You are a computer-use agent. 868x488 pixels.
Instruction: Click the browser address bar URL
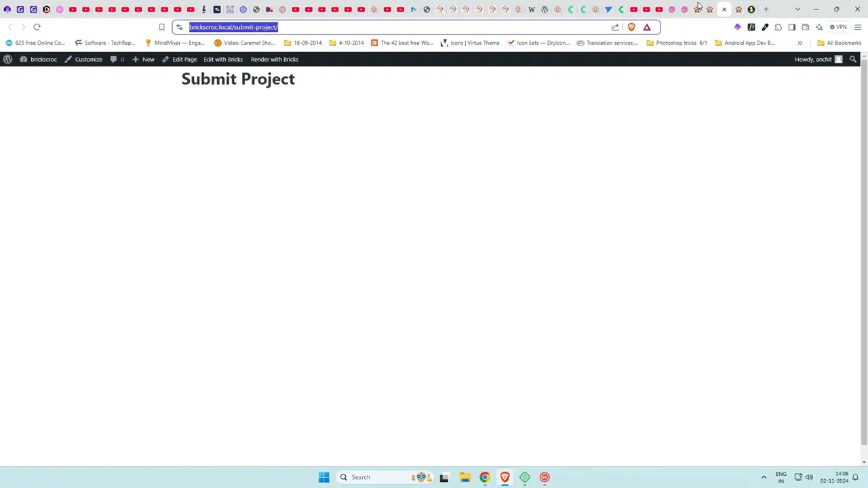pos(233,27)
